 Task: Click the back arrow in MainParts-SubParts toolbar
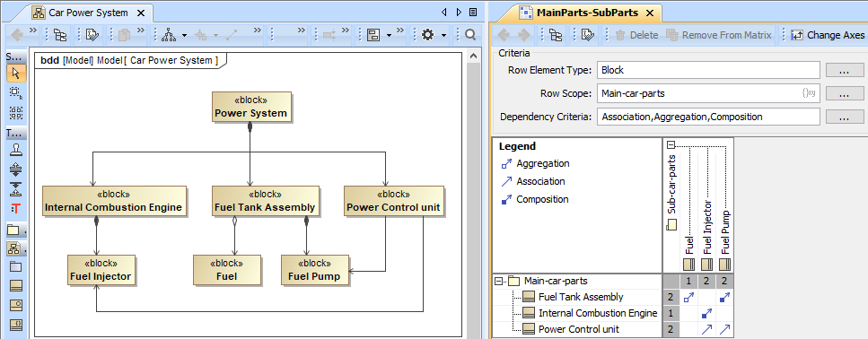[x=504, y=35]
